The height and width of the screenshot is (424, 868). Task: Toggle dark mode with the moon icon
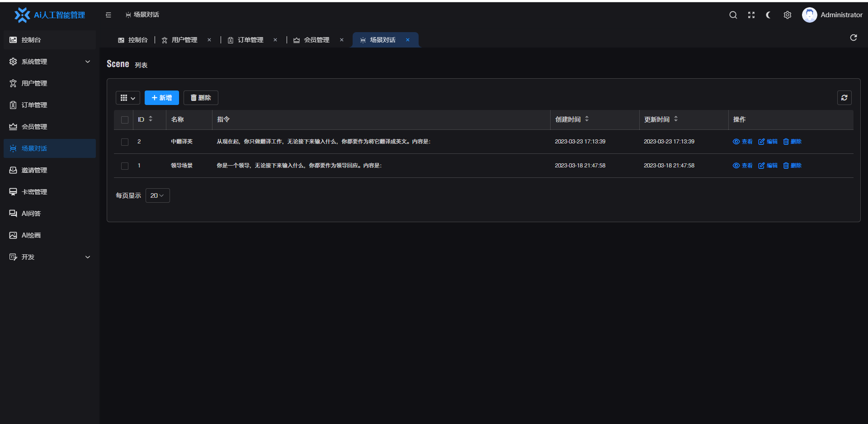tap(769, 15)
